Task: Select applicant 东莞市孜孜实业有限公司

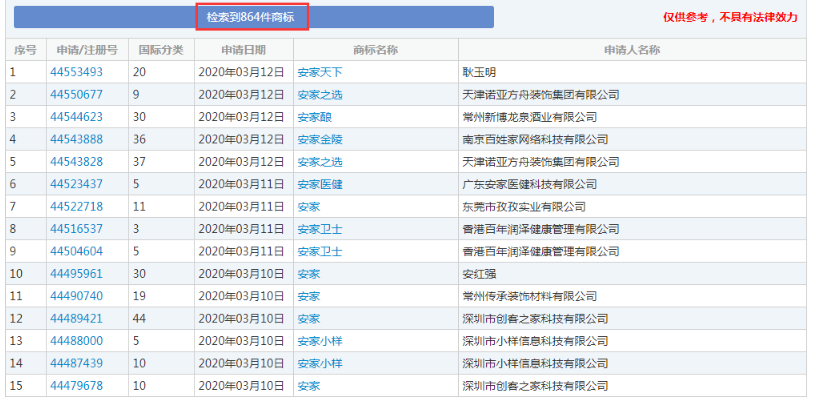Action: click(x=524, y=207)
